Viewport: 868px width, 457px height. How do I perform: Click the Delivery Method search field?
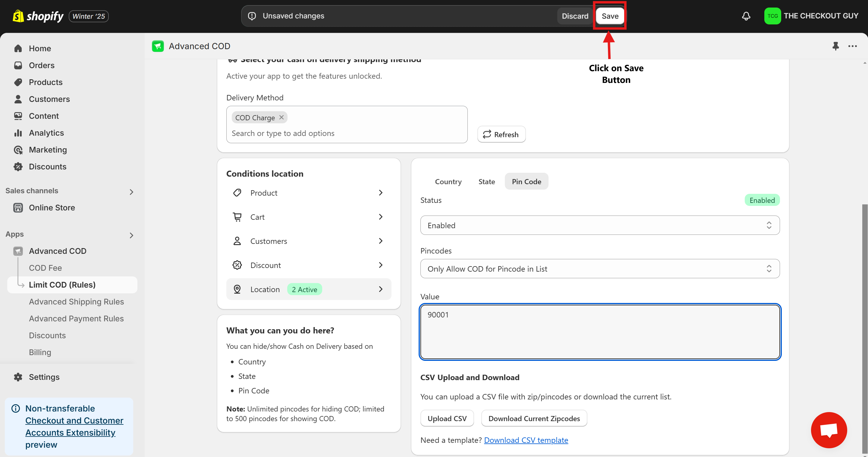click(347, 134)
